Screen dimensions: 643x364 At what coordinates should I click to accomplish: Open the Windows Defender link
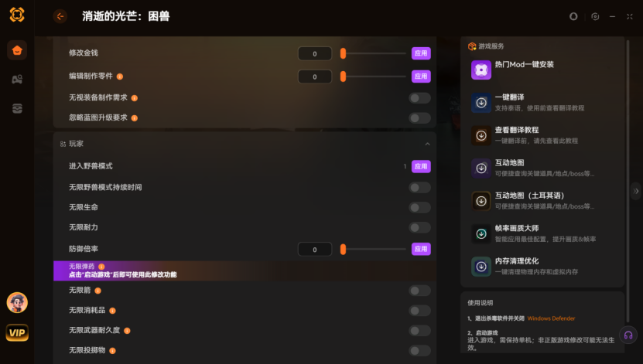point(551,318)
